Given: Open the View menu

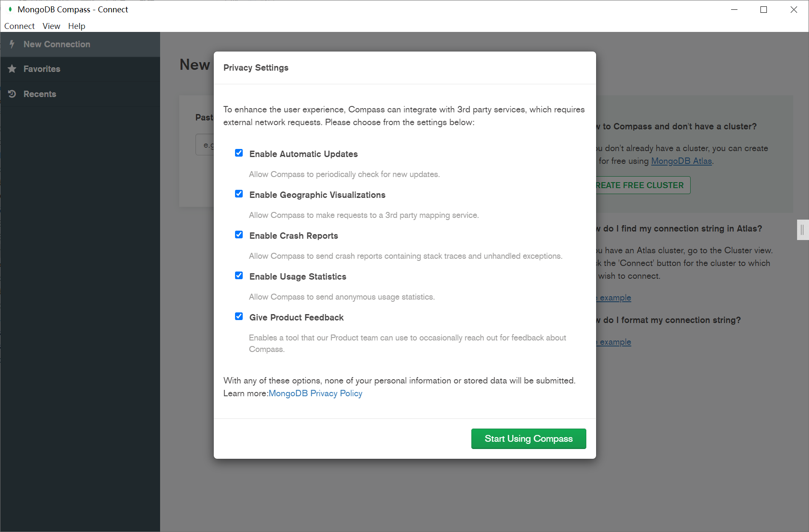Looking at the screenshot, I should (51, 26).
